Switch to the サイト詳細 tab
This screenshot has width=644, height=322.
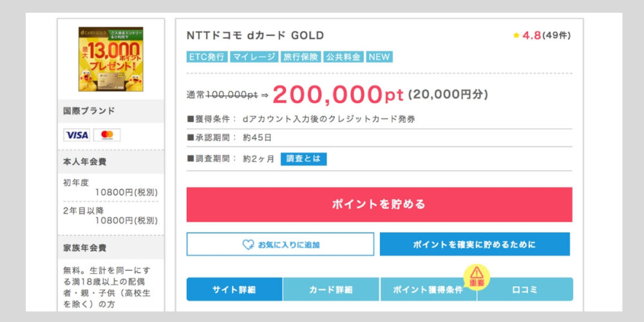pyautogui.click(x=234, y=289)
